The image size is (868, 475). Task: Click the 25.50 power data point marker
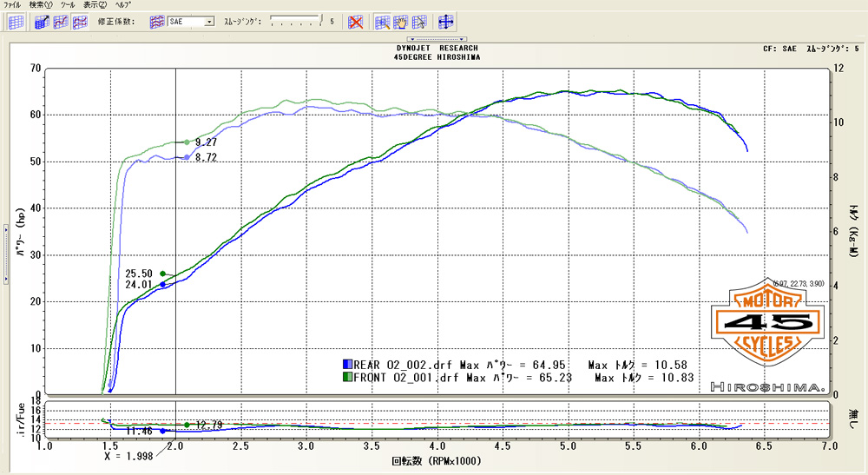click(162, 274)
